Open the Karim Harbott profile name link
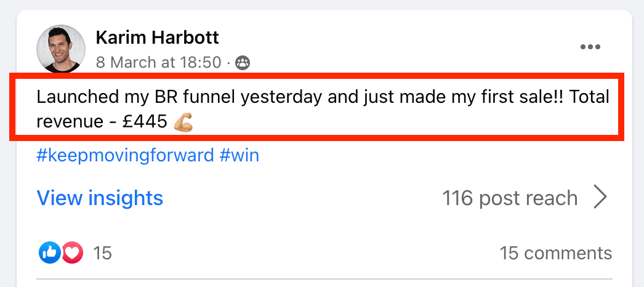The image size is (644, 287). click(157, 38)
